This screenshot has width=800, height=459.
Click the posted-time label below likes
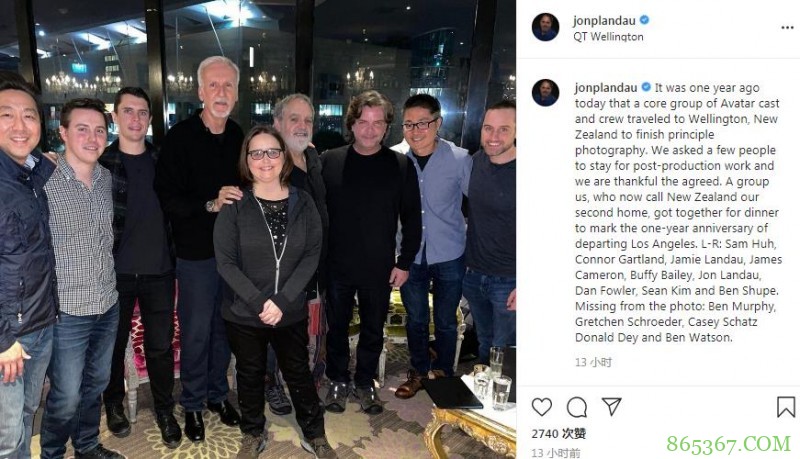556,453
